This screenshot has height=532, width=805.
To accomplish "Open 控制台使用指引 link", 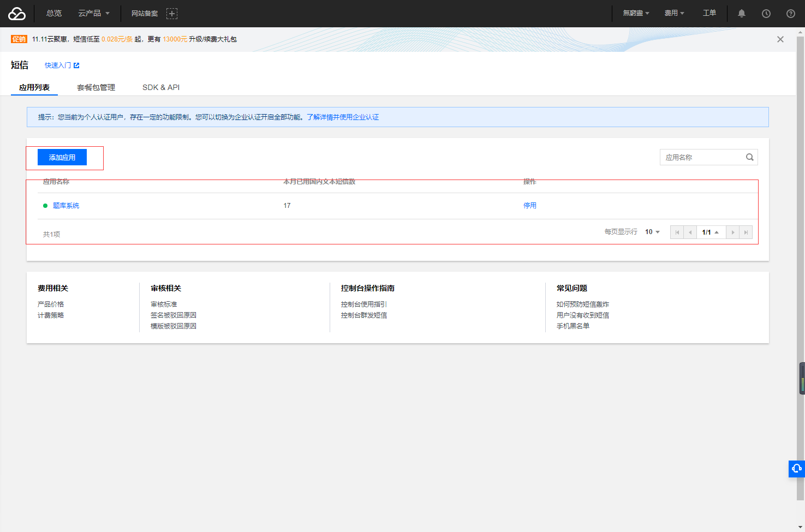I will click(364, 304).
